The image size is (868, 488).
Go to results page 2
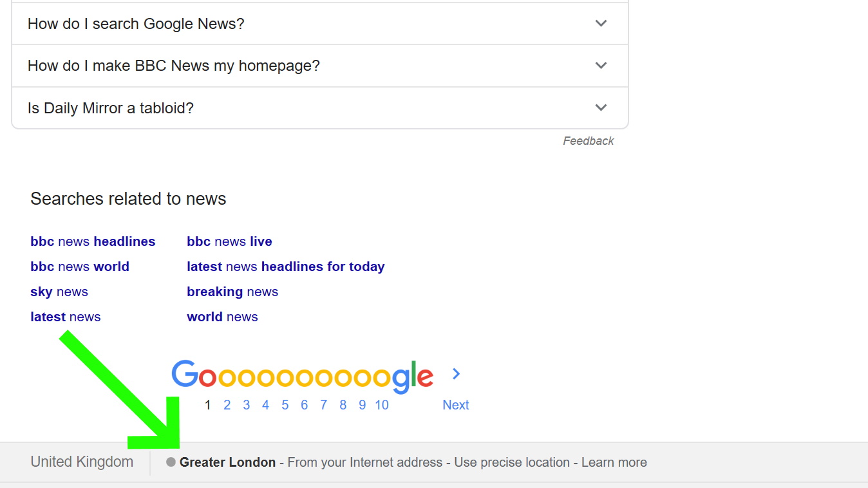pyautogui.click(x=227, y=405)
